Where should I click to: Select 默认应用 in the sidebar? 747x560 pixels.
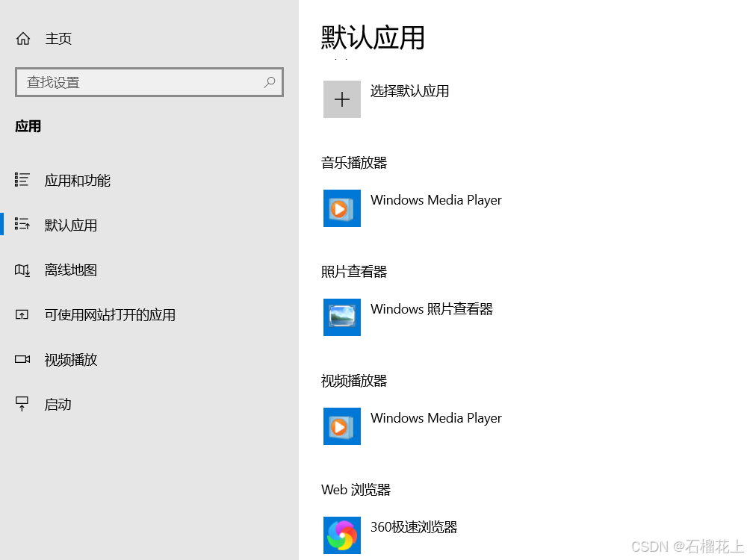[x=70, y=225]
